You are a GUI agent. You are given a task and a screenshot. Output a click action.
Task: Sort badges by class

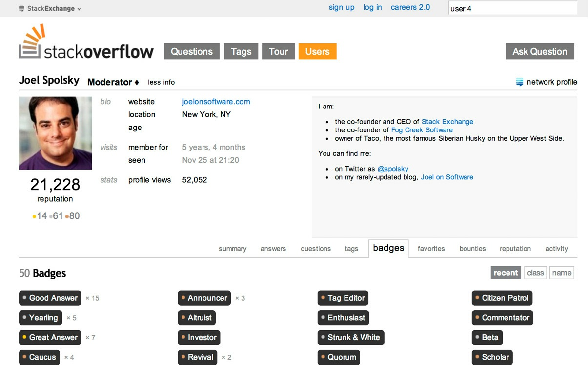click(x=535, y=273)
